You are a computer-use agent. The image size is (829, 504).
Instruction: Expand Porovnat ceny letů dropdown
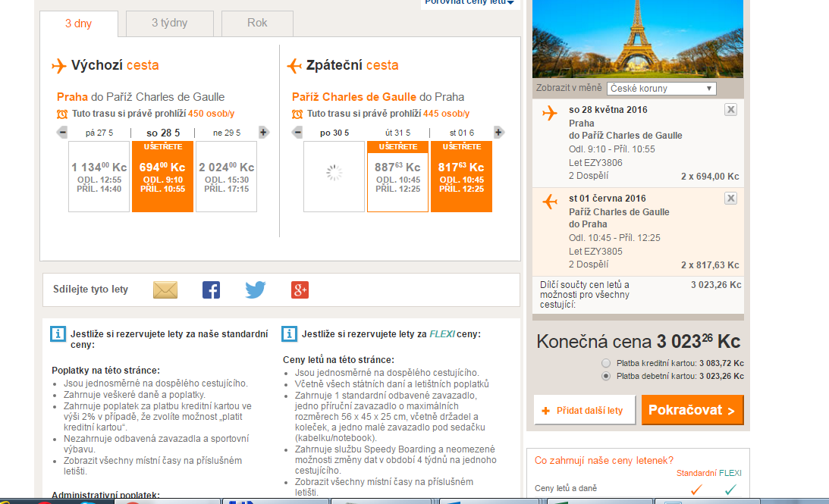470,3
